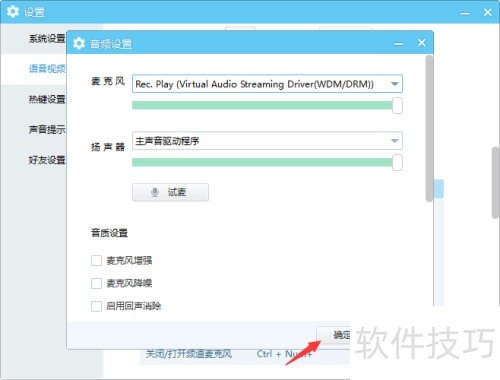Viewport: 500px width, 380px height.
Task: Click the 试麦 test microphone button
Action: pos(170,192)
